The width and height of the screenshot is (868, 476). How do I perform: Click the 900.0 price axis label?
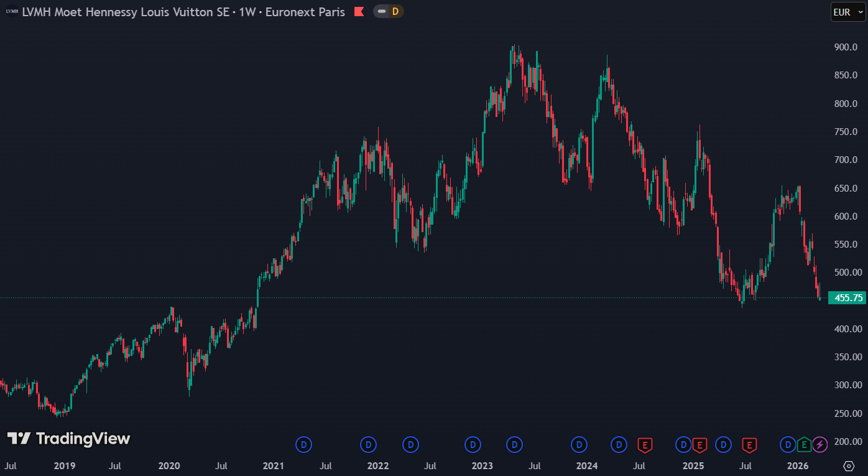pyautogui.click(x=846, y=47)
